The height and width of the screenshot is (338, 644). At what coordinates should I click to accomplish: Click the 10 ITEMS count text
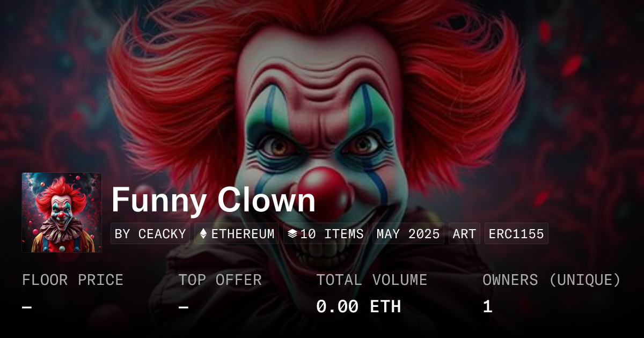tap(332, 234)
